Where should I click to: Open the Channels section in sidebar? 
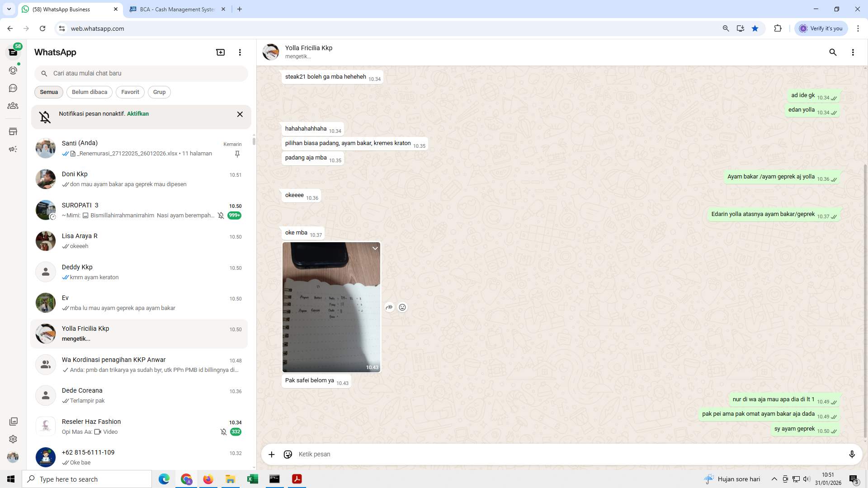pyautogui.click(x=13, y=88)
